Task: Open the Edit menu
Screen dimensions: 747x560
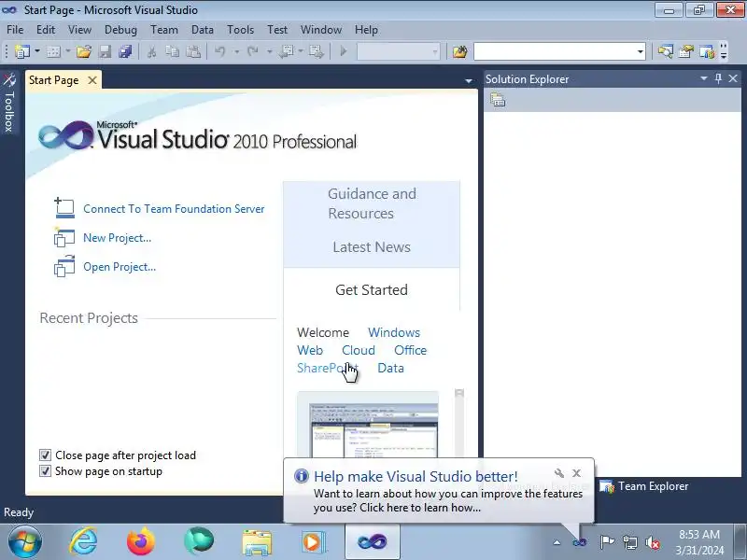Action: pyautogui.click(x=46, y=30)
